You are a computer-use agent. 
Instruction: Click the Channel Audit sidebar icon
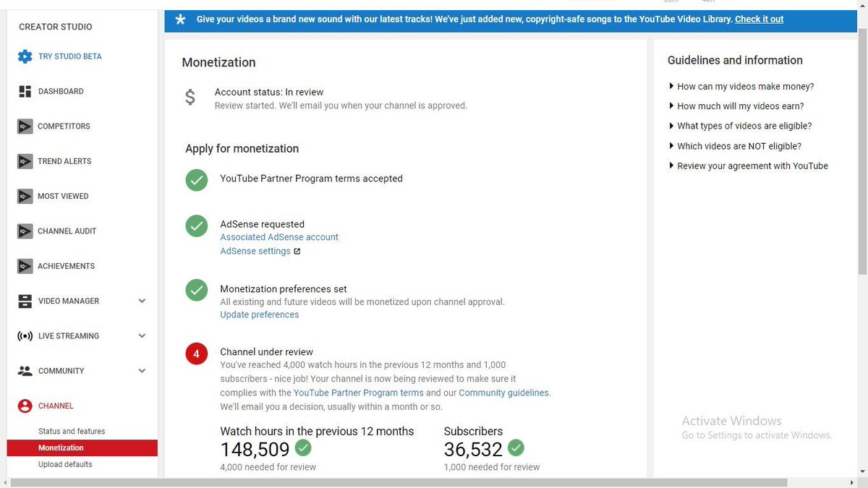pyautogui.click(x=25, y=231)
